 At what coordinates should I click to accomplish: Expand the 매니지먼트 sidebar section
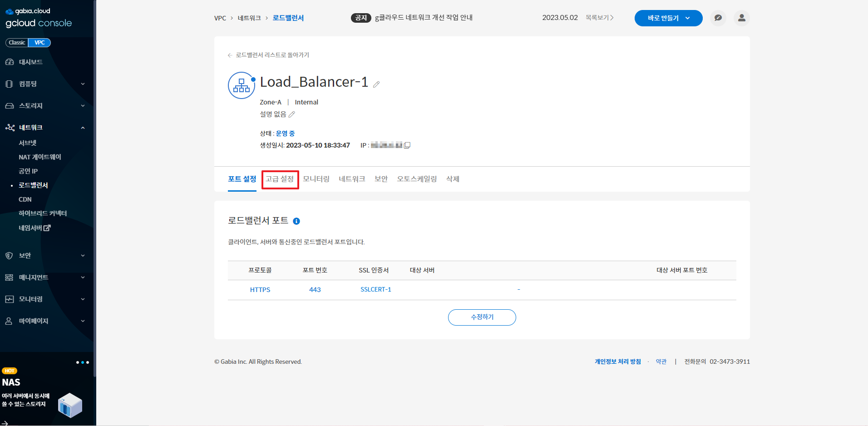tap(45, 277)
